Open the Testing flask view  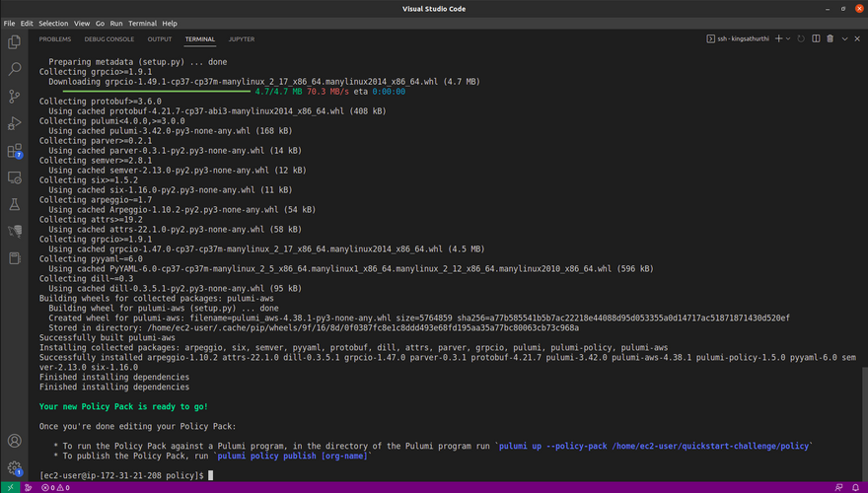(x=14, y=205)
